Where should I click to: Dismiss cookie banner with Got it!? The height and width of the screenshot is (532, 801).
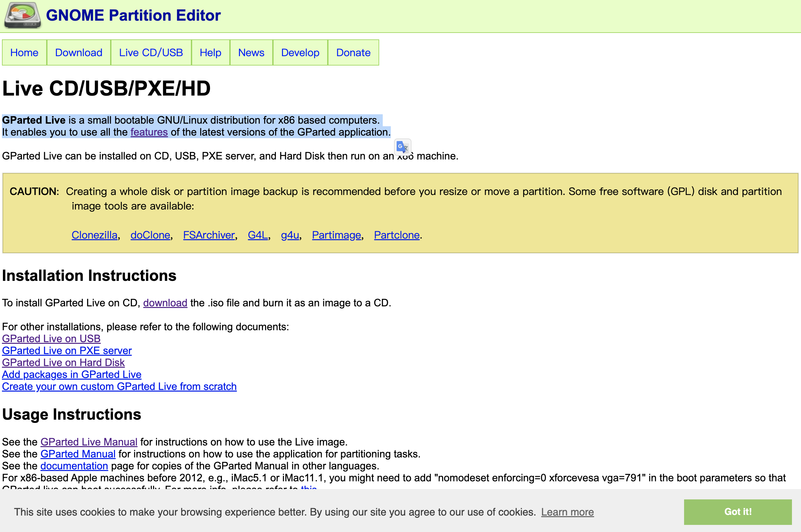[737, 512]
